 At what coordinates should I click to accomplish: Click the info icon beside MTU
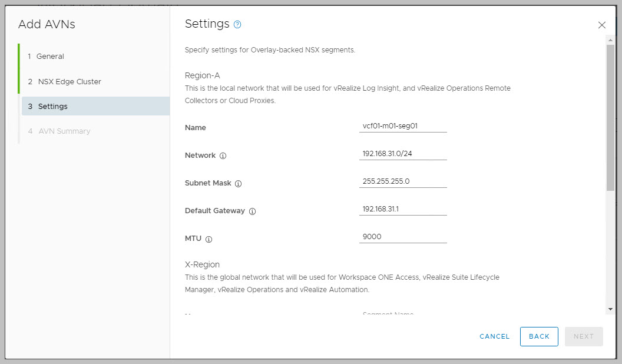pyautogui.click(x=209, y=239)
